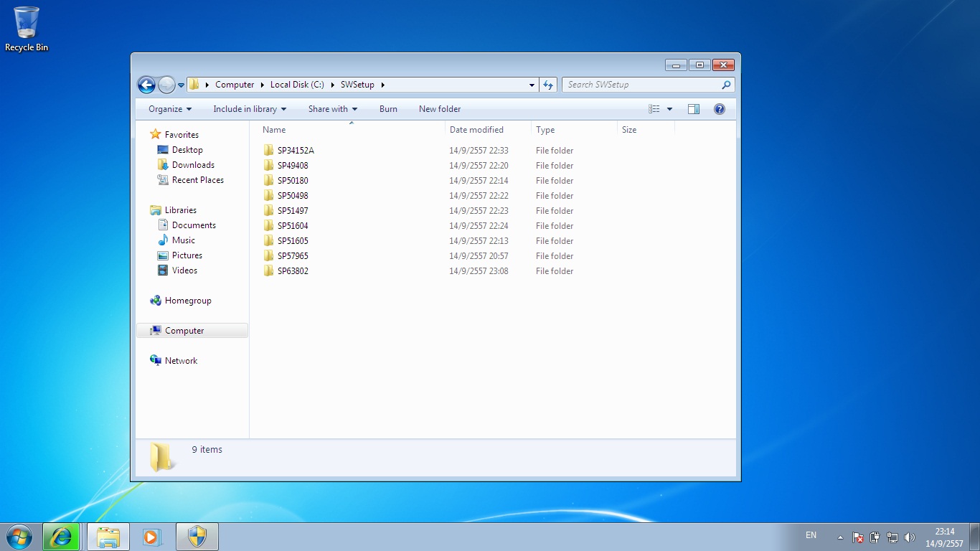Click Local Disk (C:) in the breadcrumb
Image resolution: width=980 pixels, height=551 pixels.
tap(297, 85)
